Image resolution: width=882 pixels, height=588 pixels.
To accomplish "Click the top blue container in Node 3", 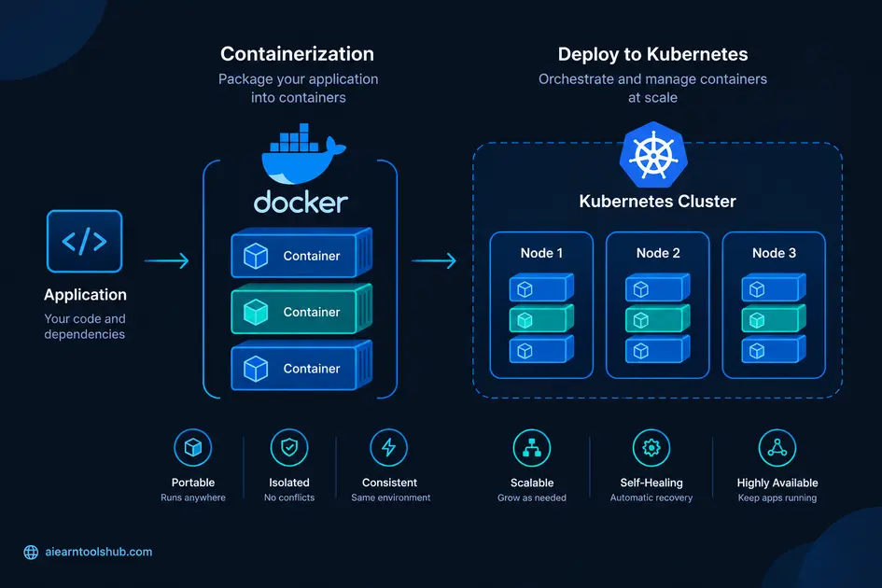I will pos(774,287).
